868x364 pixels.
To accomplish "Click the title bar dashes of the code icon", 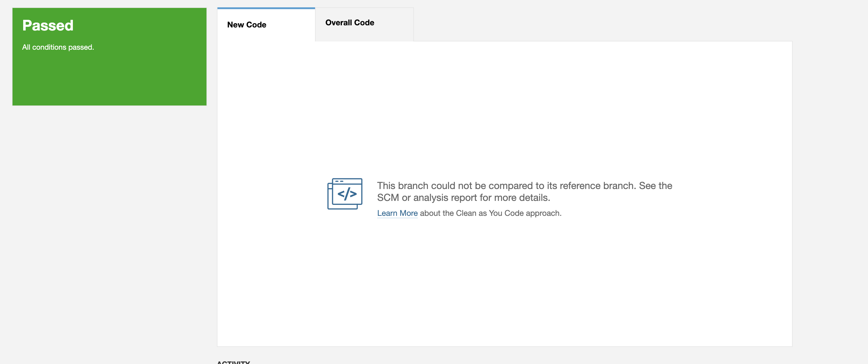I will coord(339,181).
